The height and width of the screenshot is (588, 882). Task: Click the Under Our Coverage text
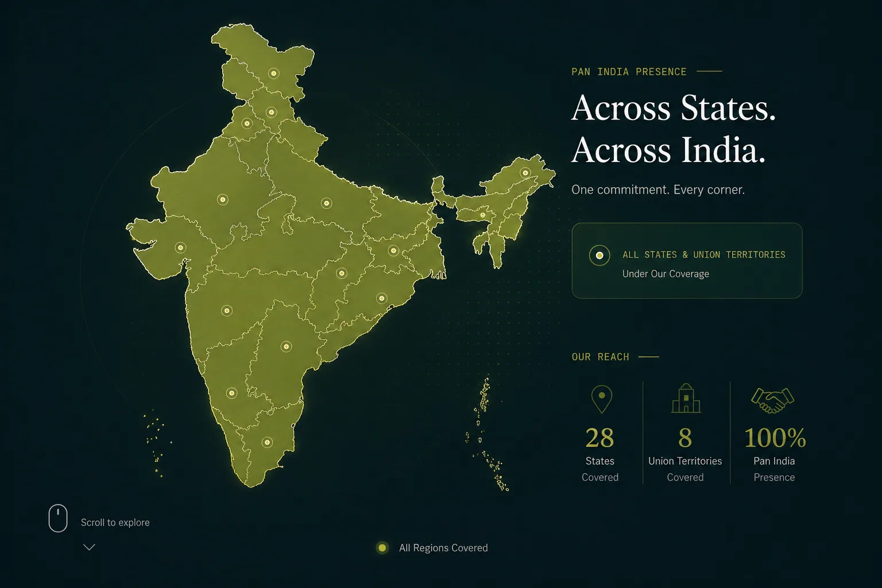tap(666, 274)
